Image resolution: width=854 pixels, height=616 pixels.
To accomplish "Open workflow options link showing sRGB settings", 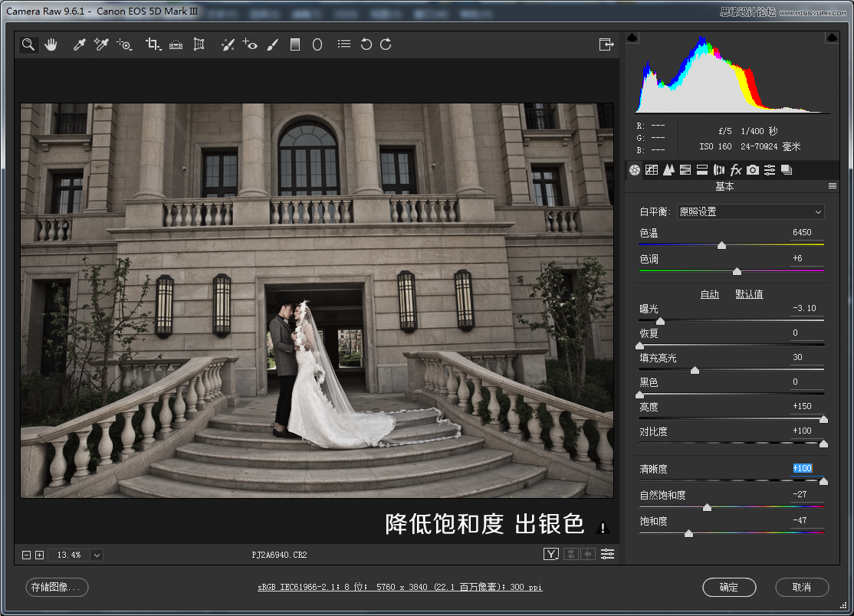I will [x=399, y=588].
